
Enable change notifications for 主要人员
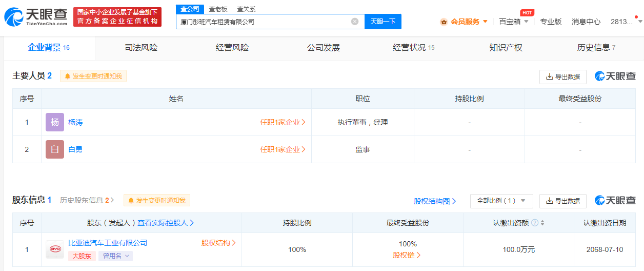point(93,76)
